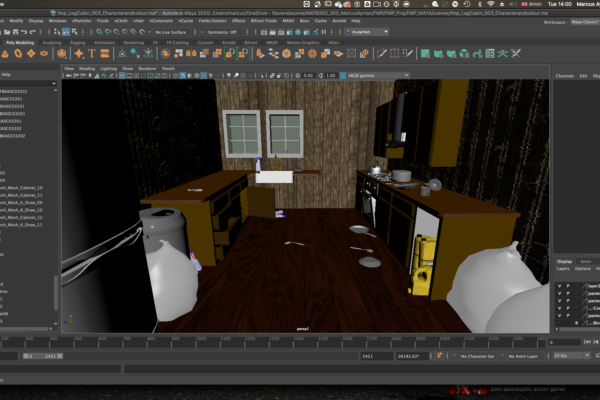Screen dimensions: 600x400
Task: Click the orange four-point star shelf icon
Action: 79,54
